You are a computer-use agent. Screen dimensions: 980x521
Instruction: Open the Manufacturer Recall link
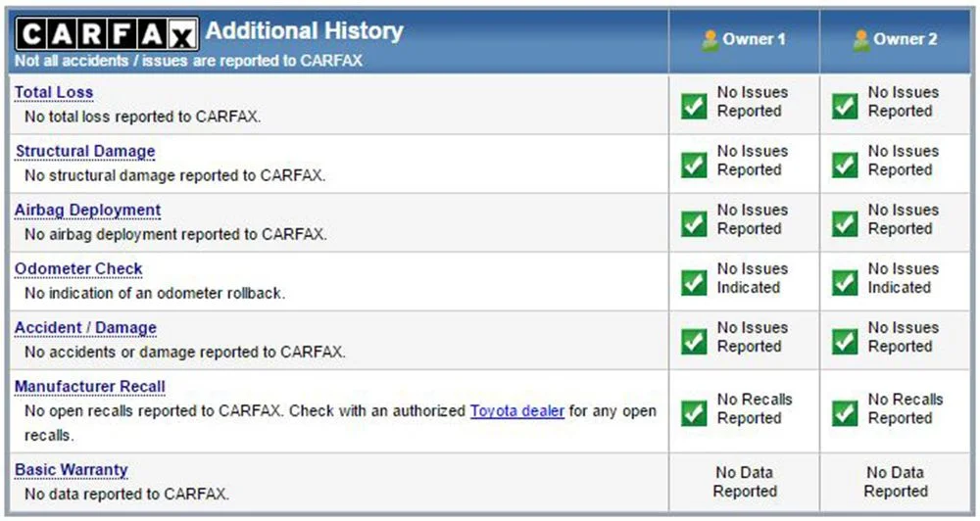click(90, 387)
